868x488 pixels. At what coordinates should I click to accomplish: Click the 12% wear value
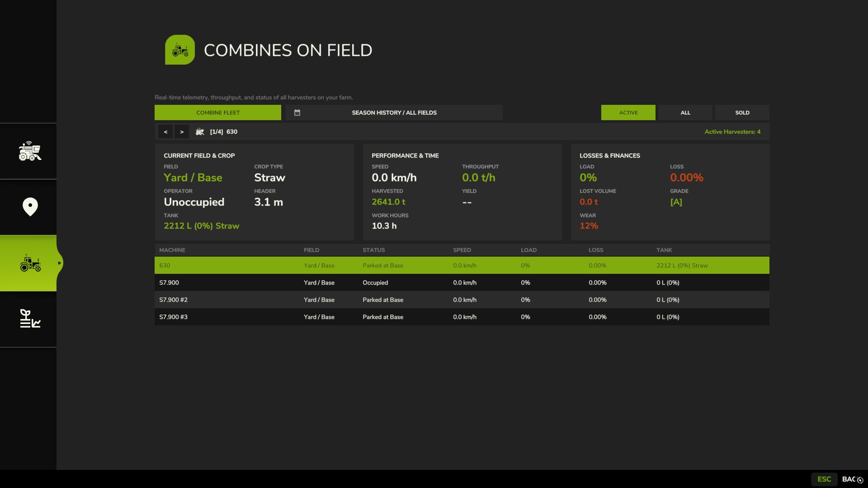tap(589, 226)
